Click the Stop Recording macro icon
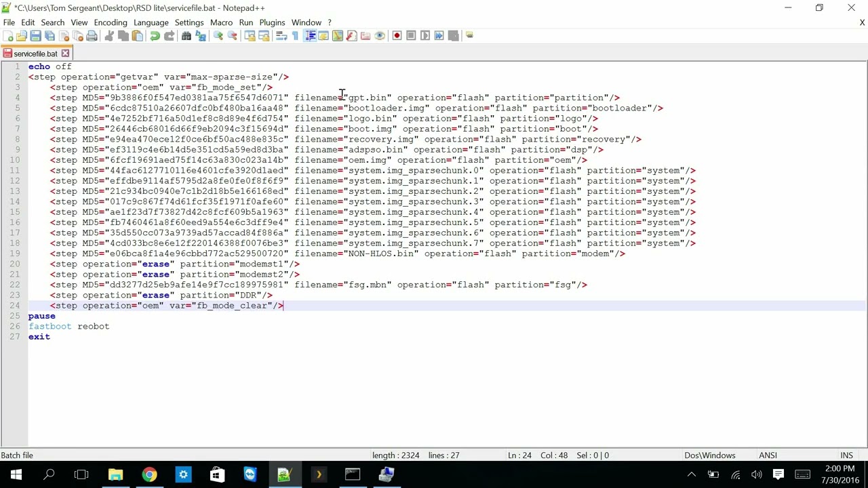Image resolution: width=868 pixels, height=488 pixels. [x=411, y=36]
